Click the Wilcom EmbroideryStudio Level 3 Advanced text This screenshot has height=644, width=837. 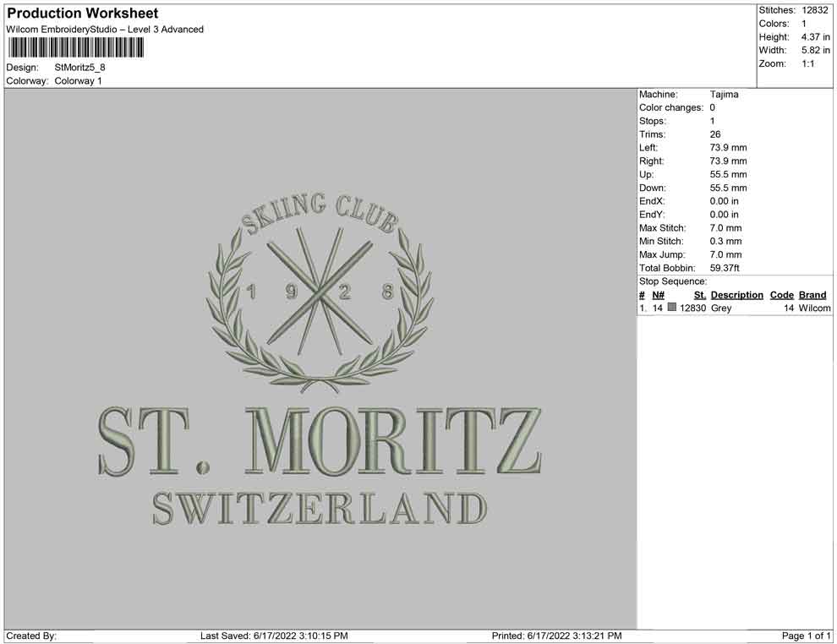point(105,30)
